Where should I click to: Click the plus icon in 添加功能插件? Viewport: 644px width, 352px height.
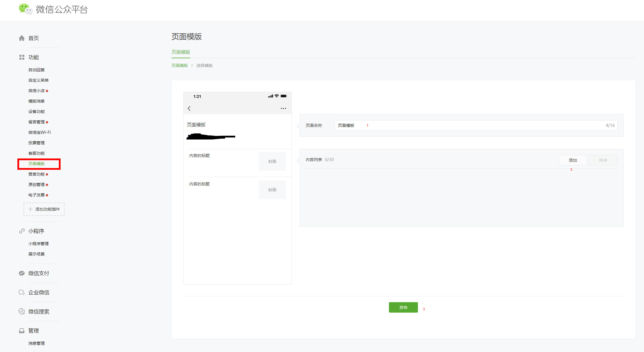click(x=30, y=209)
